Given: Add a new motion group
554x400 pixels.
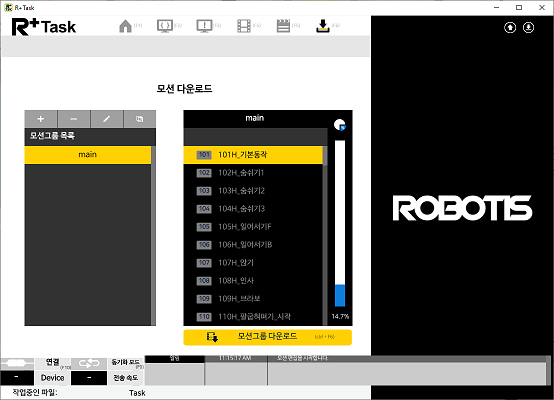Looking at the screenshot, I should click(41, 119).
